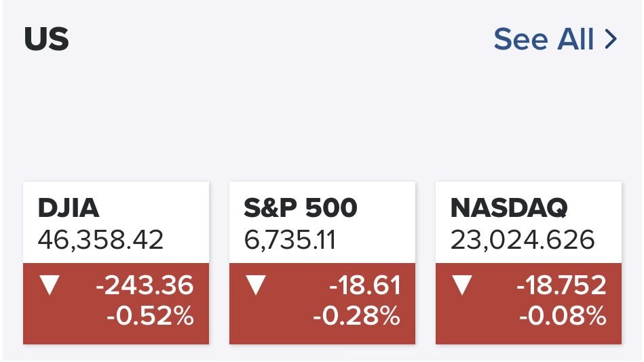Click the DJIA value 46,358.42

point(100,239)
